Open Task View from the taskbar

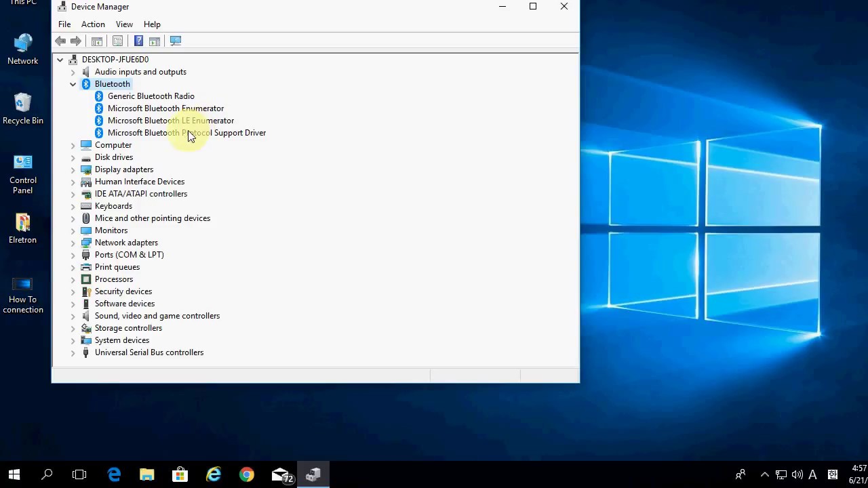pyautogui.click(x=79, y=474)
